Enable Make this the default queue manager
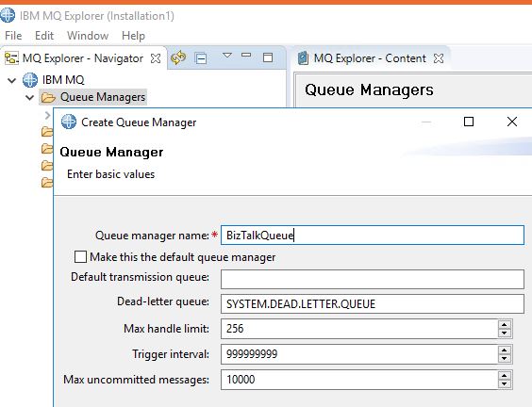The image size is (532, 407). 80,257
